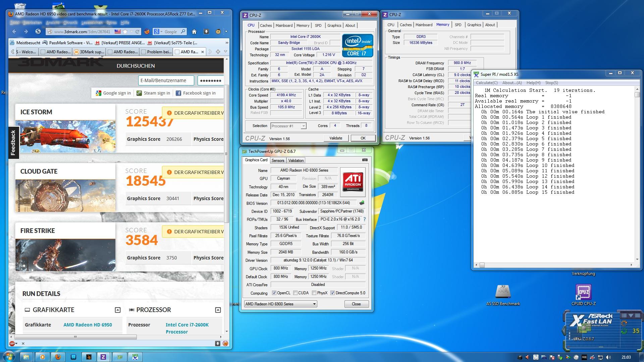
Task: Toggle CUDA checkbox in GPU-Z
Action: coord(295,293)
